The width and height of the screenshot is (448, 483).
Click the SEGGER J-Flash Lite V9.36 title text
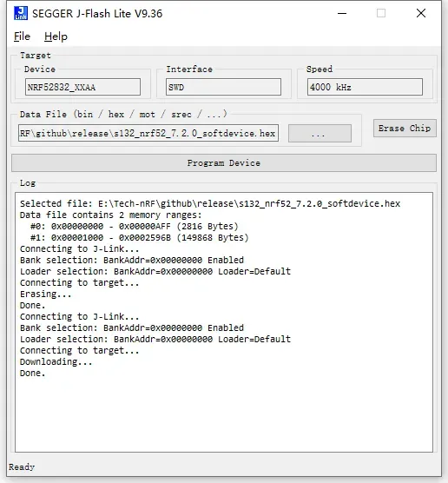97,14
